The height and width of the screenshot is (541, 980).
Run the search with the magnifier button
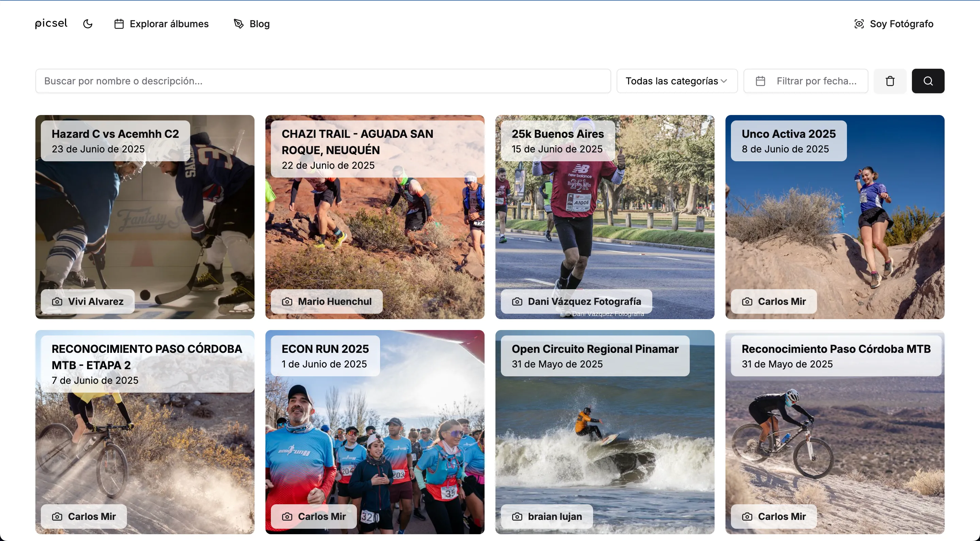[928, 81]
